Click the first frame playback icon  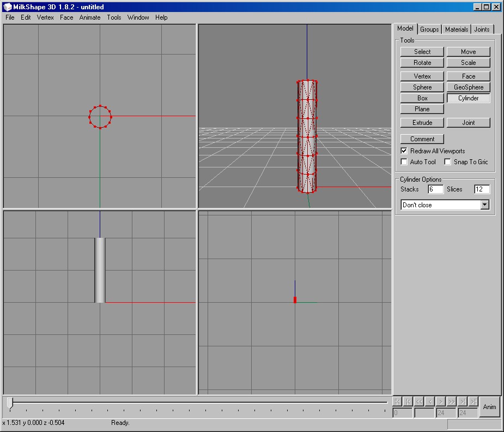coord(397,401)
